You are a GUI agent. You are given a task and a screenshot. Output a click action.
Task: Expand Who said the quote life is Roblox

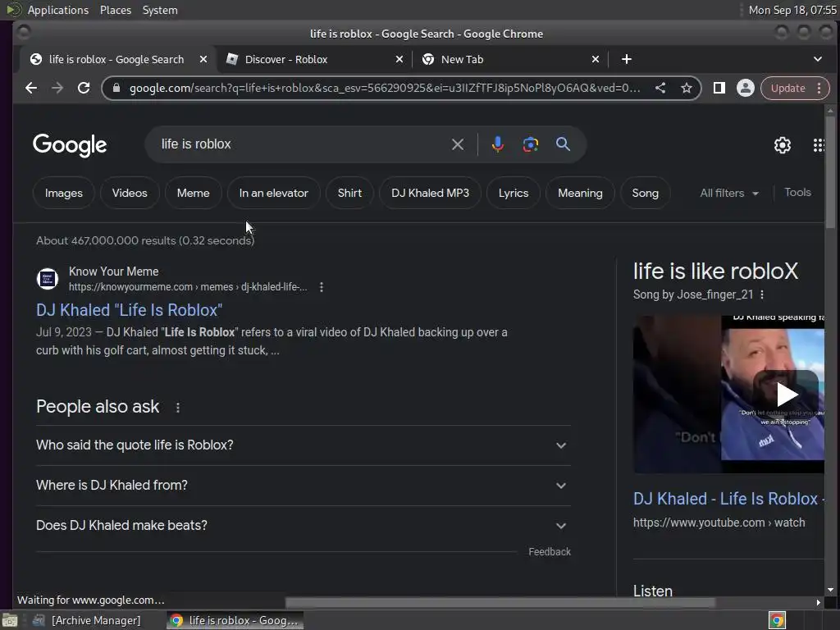tap(304, 445)
